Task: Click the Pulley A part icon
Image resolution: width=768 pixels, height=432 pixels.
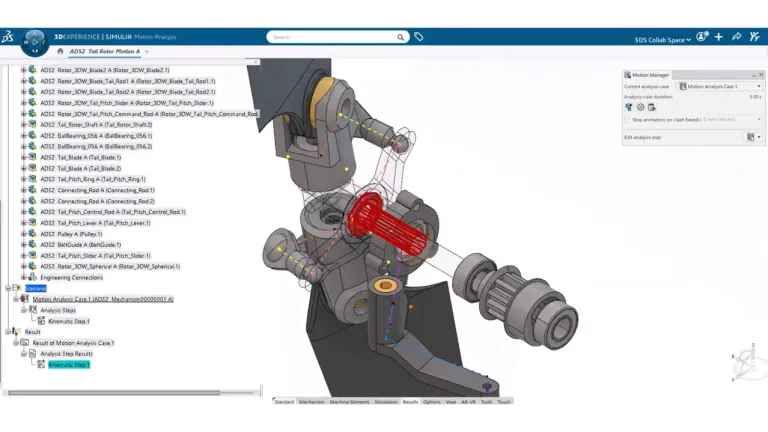Action: 32,234
